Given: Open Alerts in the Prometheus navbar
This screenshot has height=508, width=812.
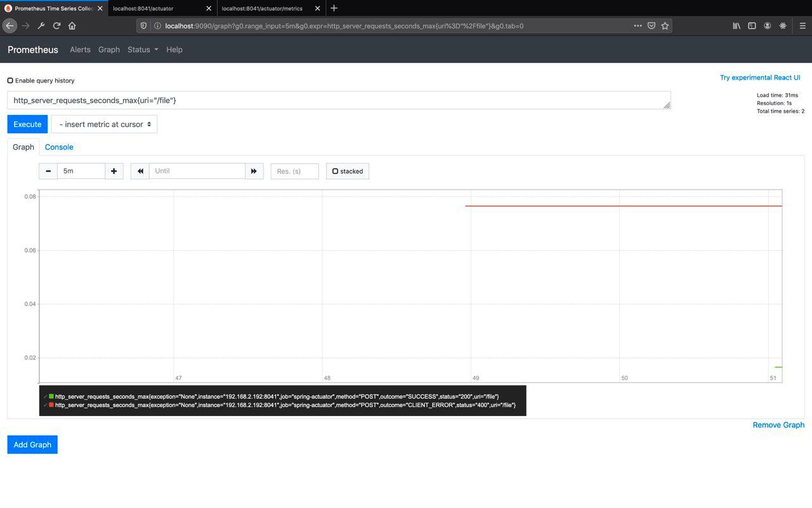Looking at the screenshot, I should (x=80, y=50).
